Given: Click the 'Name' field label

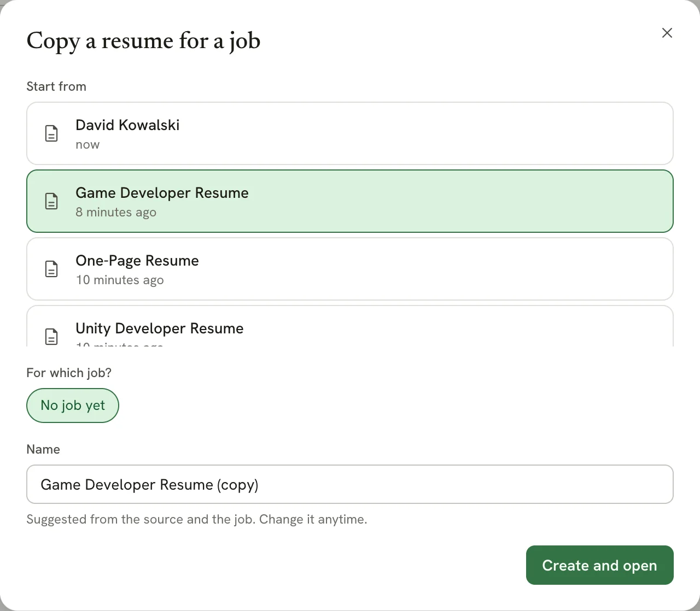Looking at the screenshot, I should (43, 449).
